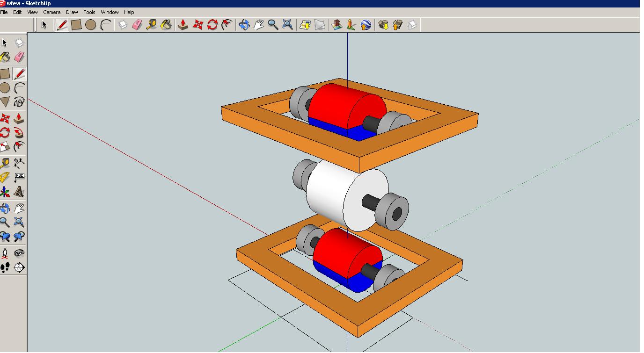Choose the Rectangle tool in the top toolbar
This screenshot has width=644, height=353.
pyautogui.click(x=76, y=25)
